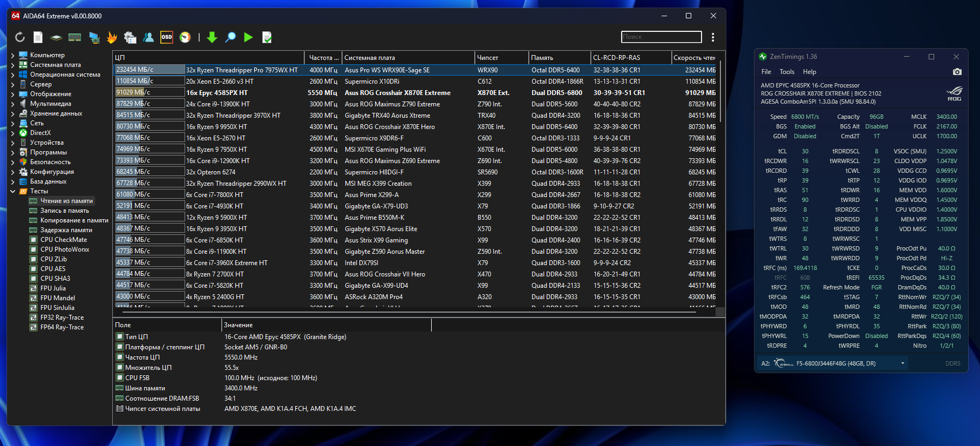Open the three-dot menu in AIDA64
The height and width of the screenshot is (446, 980).
tap(713, 37)
